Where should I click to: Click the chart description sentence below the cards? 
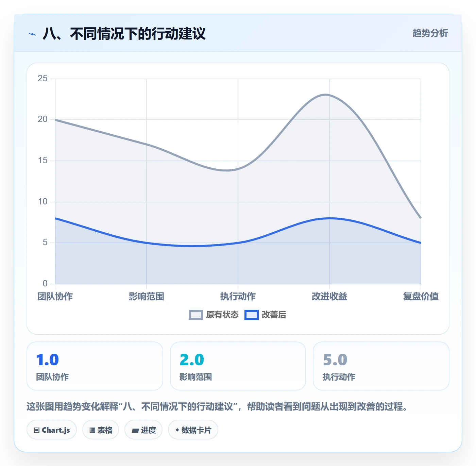click(217, 406)
